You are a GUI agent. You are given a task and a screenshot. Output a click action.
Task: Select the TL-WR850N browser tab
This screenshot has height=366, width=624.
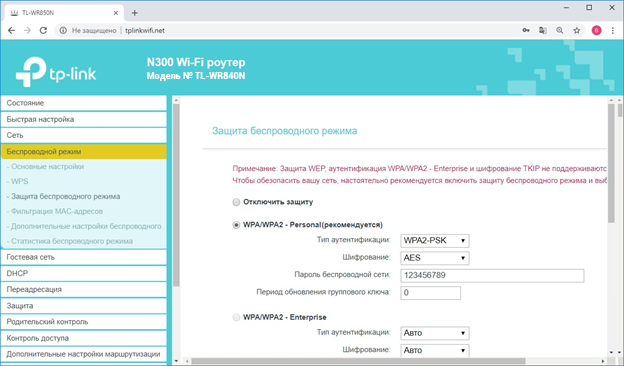click(x=64, y=13)
